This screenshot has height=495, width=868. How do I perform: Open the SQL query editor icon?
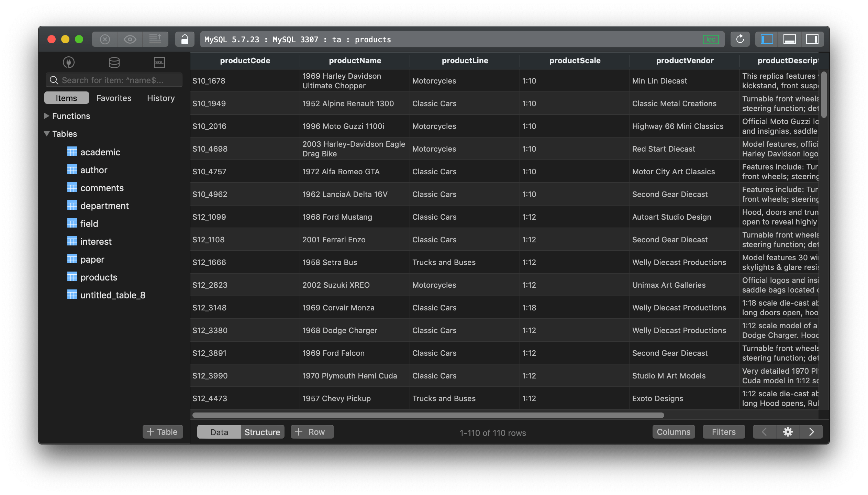pos(159,62)
